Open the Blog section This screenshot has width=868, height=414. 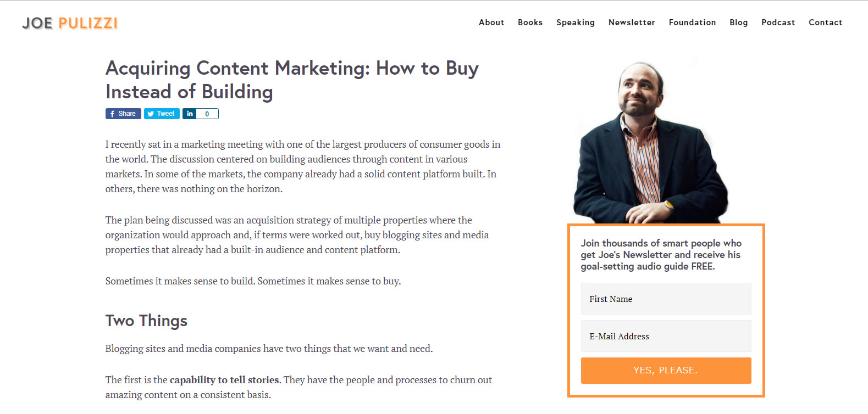738,23
